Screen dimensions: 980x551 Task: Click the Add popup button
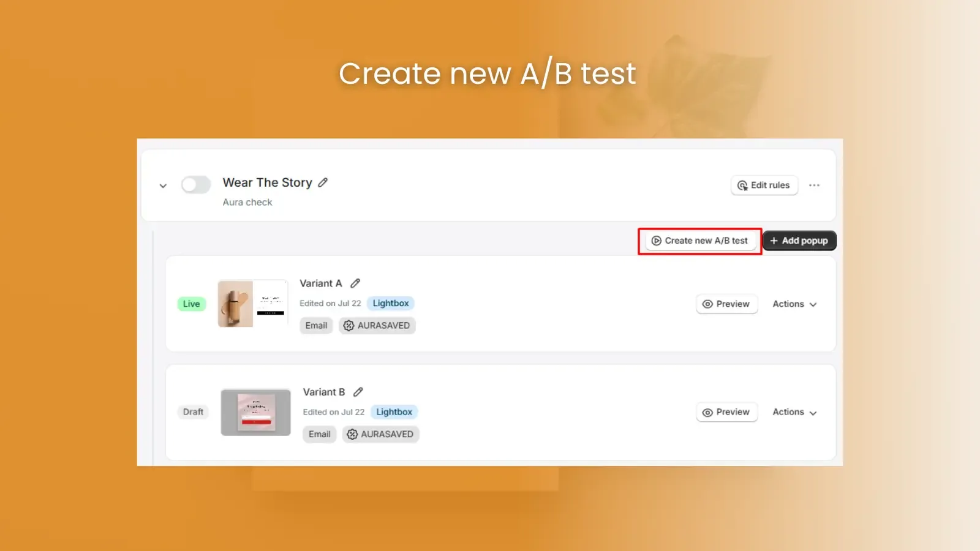[799, 241]
